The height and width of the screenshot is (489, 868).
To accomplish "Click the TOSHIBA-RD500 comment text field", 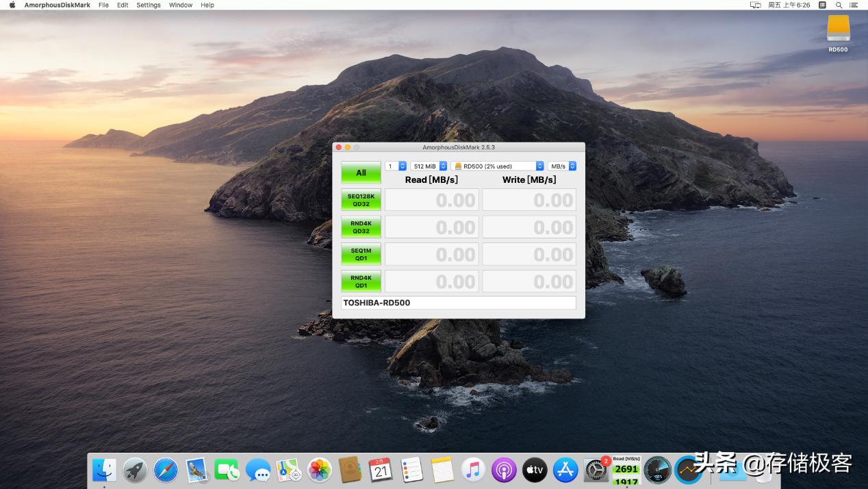I will point(458,303).
